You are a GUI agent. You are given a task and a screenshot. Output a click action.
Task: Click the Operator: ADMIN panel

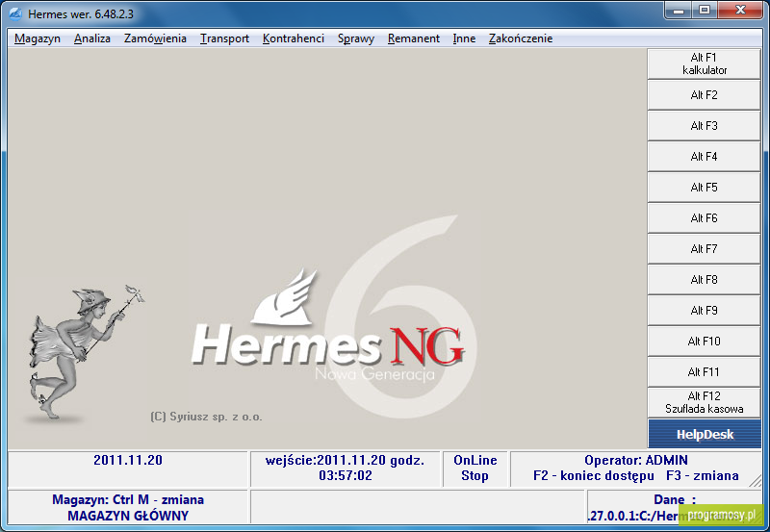pos(636,469)
